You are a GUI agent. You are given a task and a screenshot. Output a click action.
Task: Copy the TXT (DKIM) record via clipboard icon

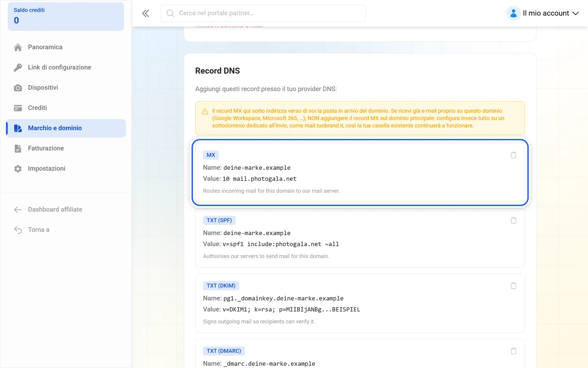(x=514, y=286)
